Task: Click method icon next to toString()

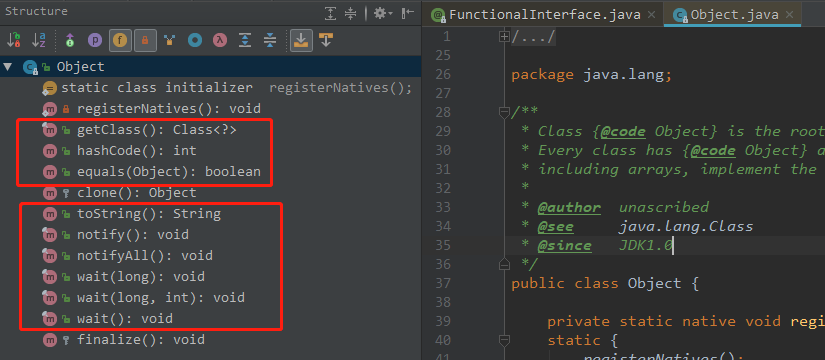Action: 49,214
